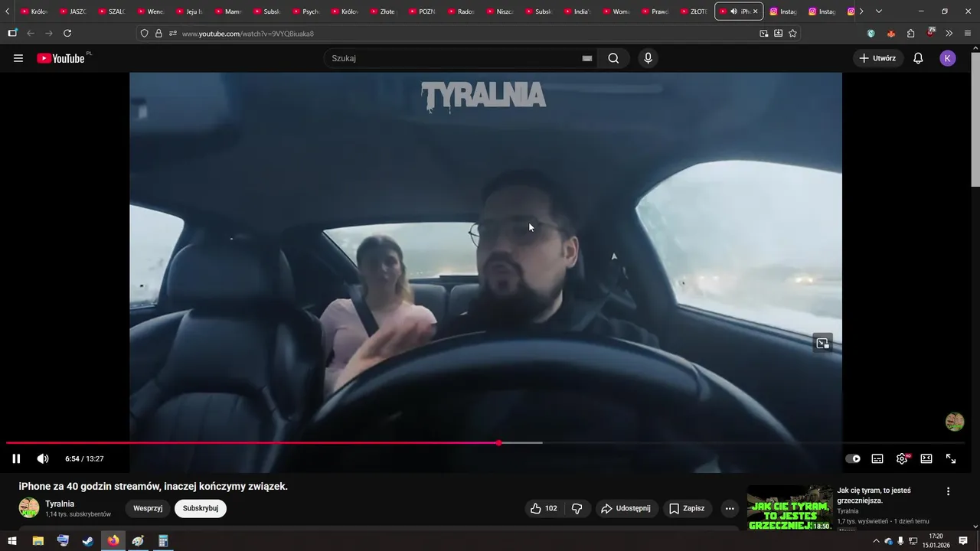Mute the video player volume
980x551 pixels.
tap(43, 458)
